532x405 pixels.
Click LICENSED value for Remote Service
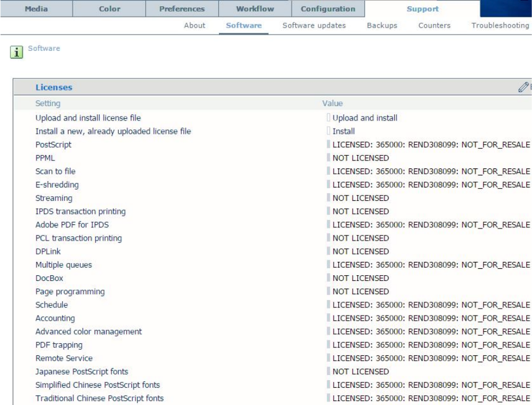[x=431, y=358]
